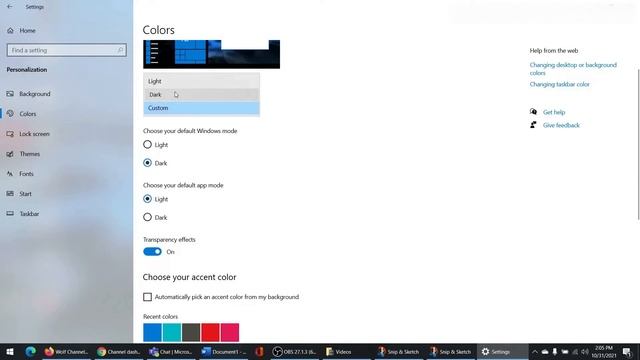
Task: Open Themes settings page
Action: tap(23, 154)
